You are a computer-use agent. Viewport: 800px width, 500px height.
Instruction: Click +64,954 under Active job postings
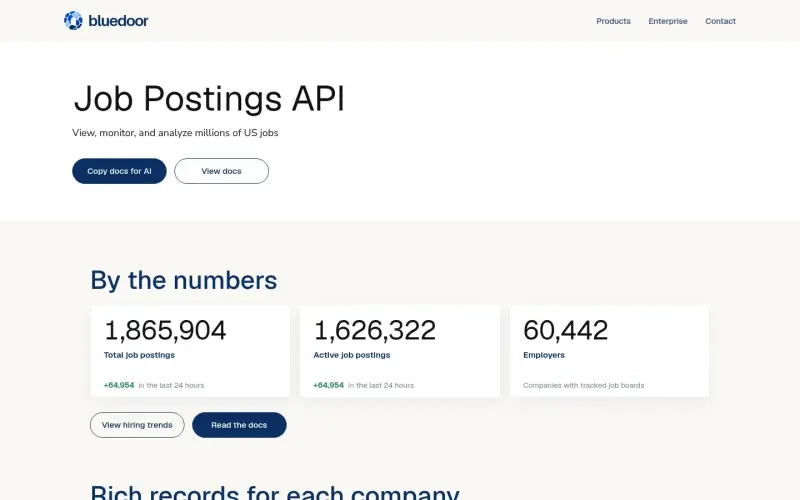pos(329,385)
